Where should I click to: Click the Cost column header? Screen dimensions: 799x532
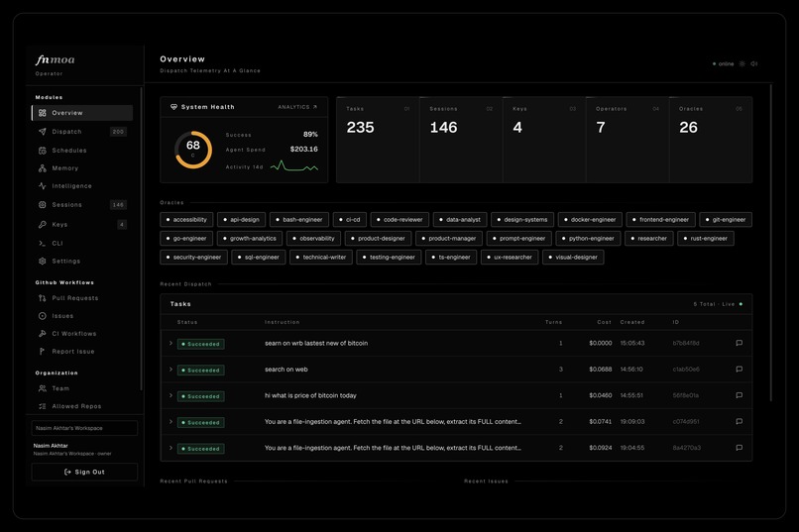(605, 322)
